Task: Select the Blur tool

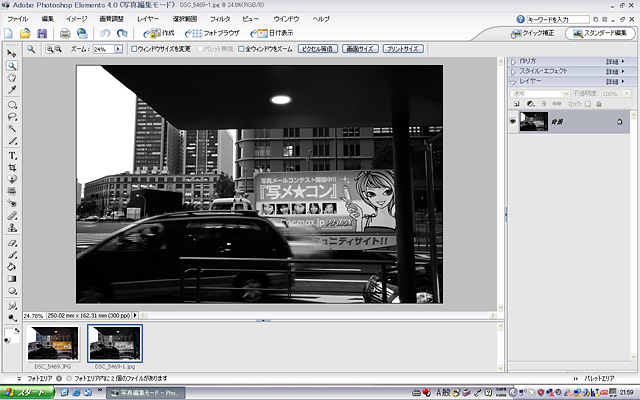Action: coord(12,305)
